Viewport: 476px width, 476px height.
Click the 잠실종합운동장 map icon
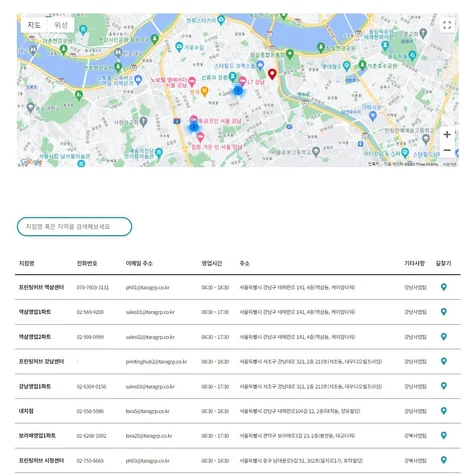pyautogui.click(x=290, y=54)
